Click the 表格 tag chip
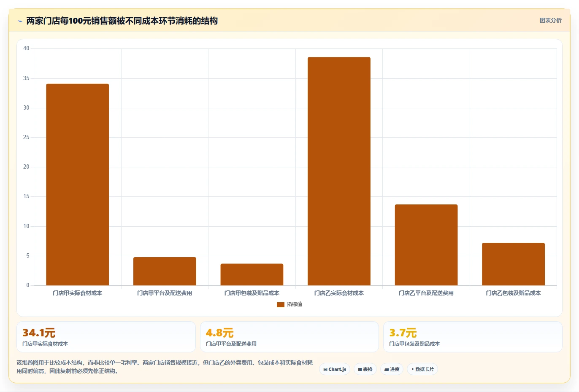 [365, 369]
